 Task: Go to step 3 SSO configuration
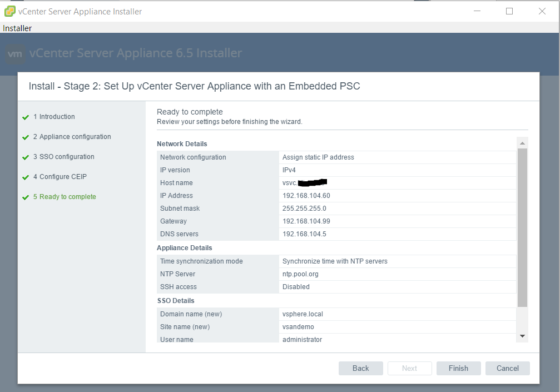[64, 157]
